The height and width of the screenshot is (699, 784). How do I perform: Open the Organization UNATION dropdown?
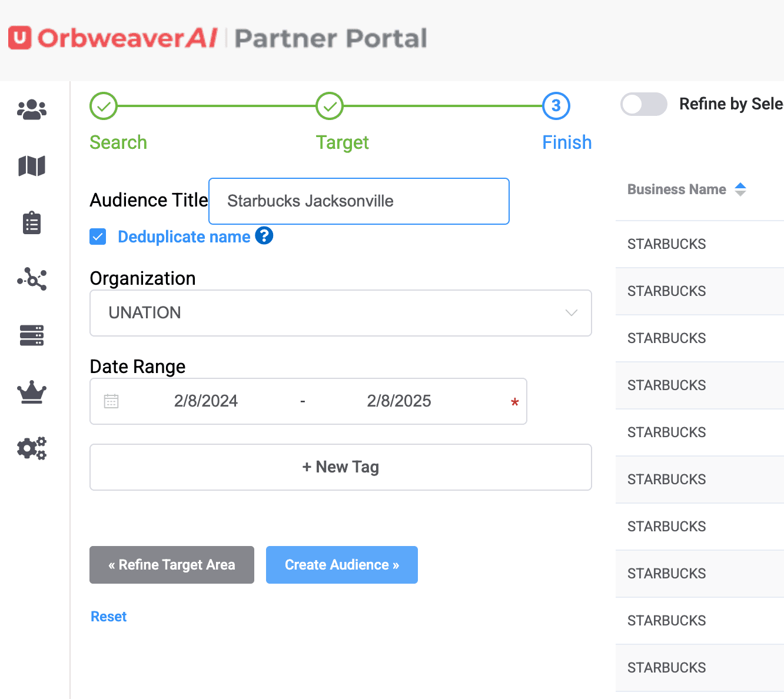pos(341,313)
